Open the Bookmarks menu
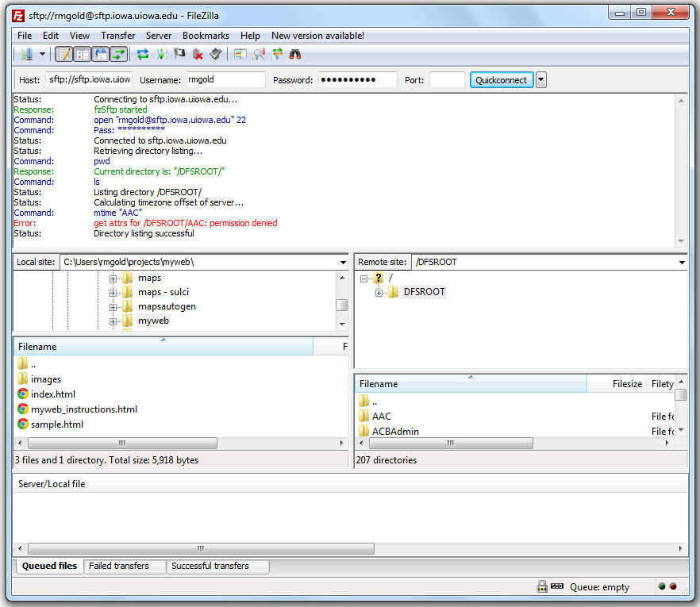Image resolution: width=700 pixels, height=607 pixels. [206, 36]
